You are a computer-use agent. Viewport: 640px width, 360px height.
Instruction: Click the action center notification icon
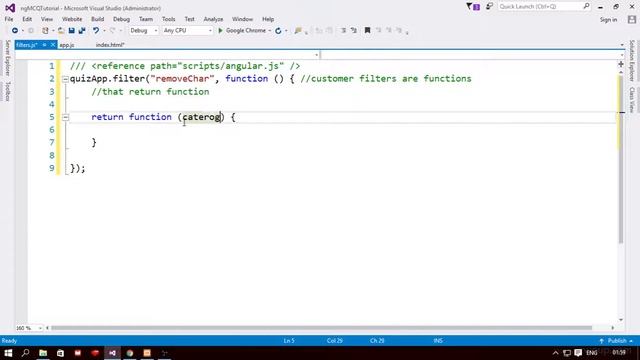click(578, 353)
